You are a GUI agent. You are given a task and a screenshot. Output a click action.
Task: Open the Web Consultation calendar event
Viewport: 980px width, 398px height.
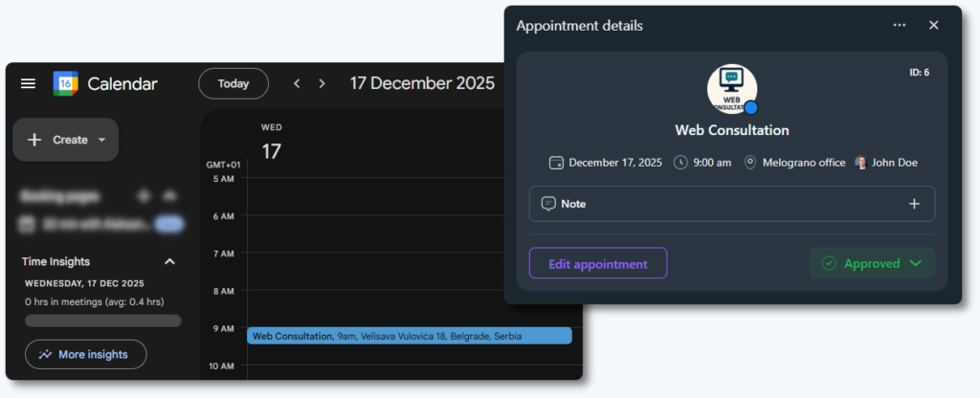point(409,336)
